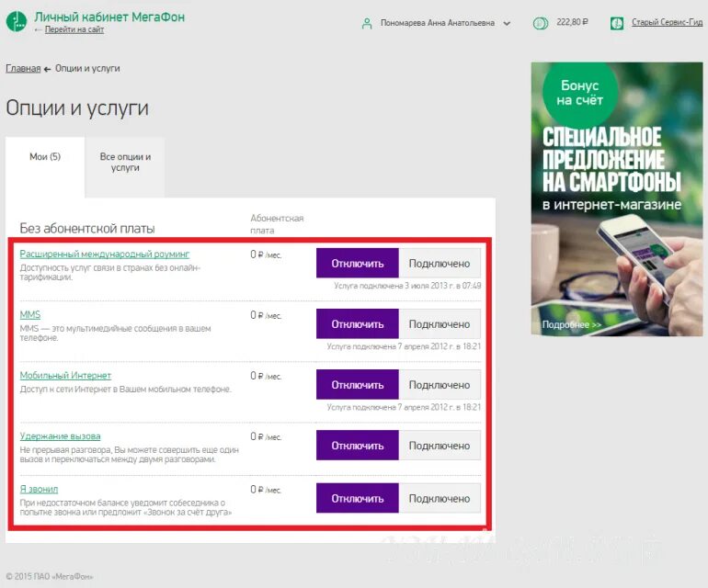Click the smartphone offer banner image

(x=617, y=199)
